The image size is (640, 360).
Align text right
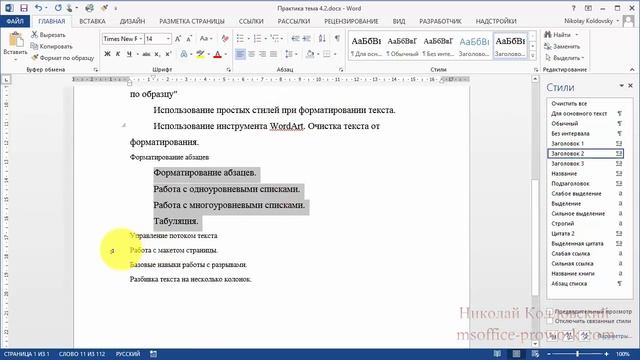coord(262,54)
